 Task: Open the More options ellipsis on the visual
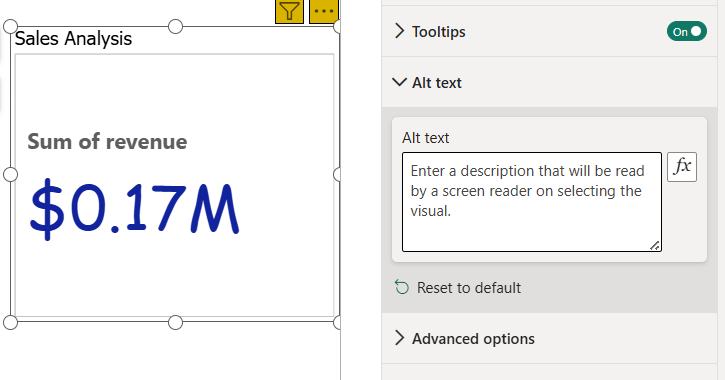[x=324, y=11]
